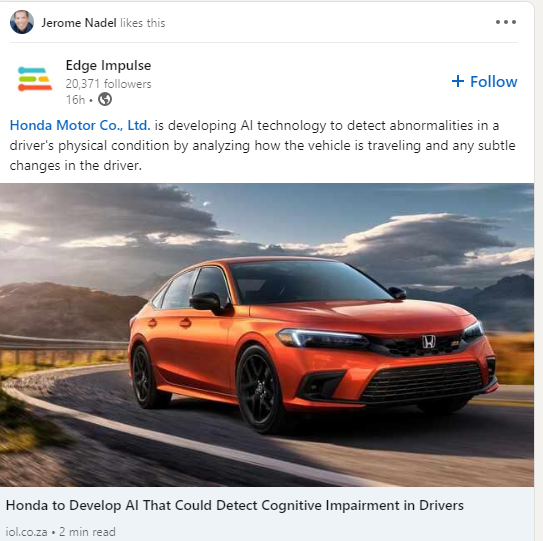Image resolution: width=543 pixels, height=541 pixels.
Task: Click the post text about AI technology
Action: 262,145
